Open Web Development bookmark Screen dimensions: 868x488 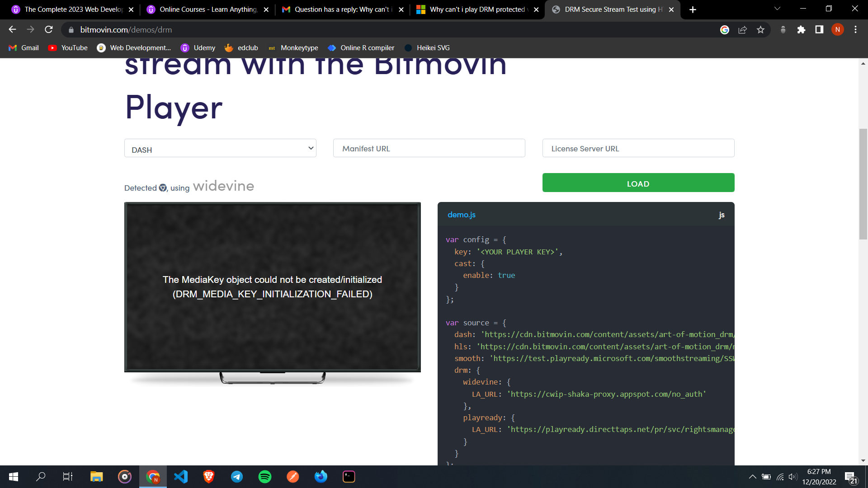[134, 48]
